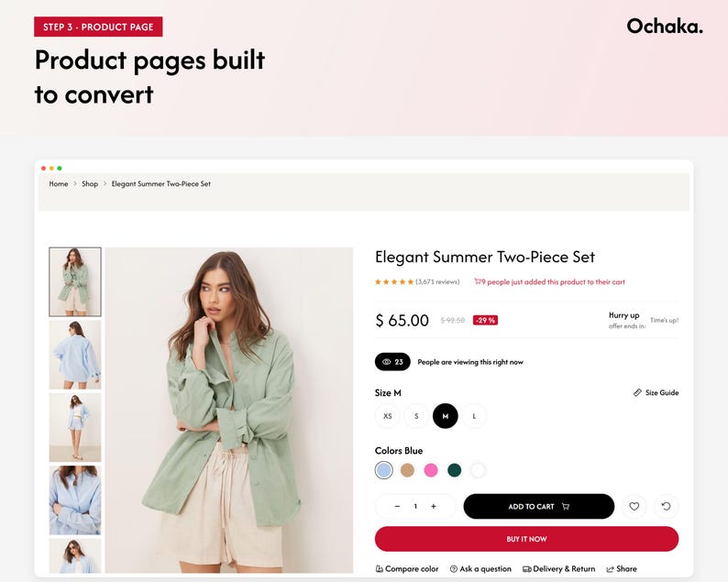Click the $ 65.00 price
The width and height of the screenshot is (728, 582).
[403, 320]
